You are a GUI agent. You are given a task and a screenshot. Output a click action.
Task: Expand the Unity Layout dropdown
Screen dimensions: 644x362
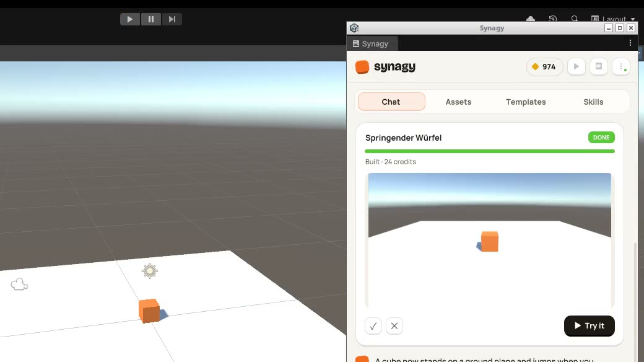pyautogui.click(x=613, y=19)
